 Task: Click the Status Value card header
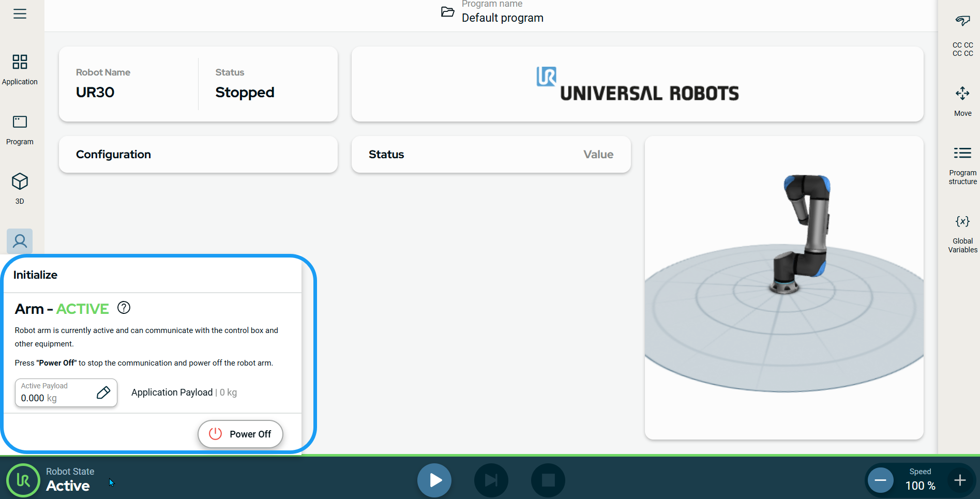[x=491, y=154]
